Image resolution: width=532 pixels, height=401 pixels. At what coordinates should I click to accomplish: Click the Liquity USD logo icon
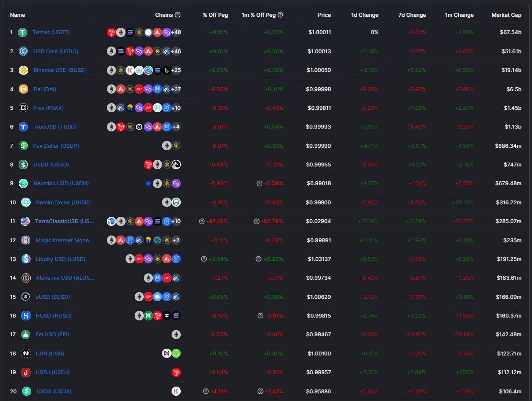tap(26, 259)
